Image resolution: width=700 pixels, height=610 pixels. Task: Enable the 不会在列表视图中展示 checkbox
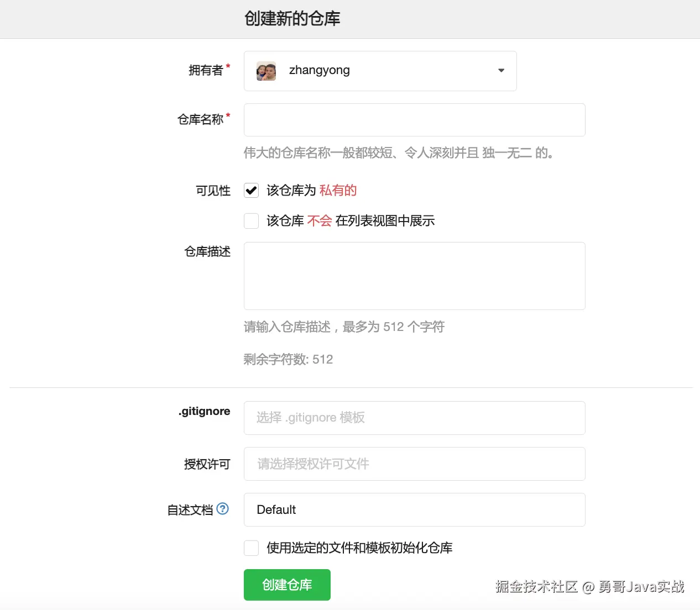pyautogui.click(x=252, y=221)
